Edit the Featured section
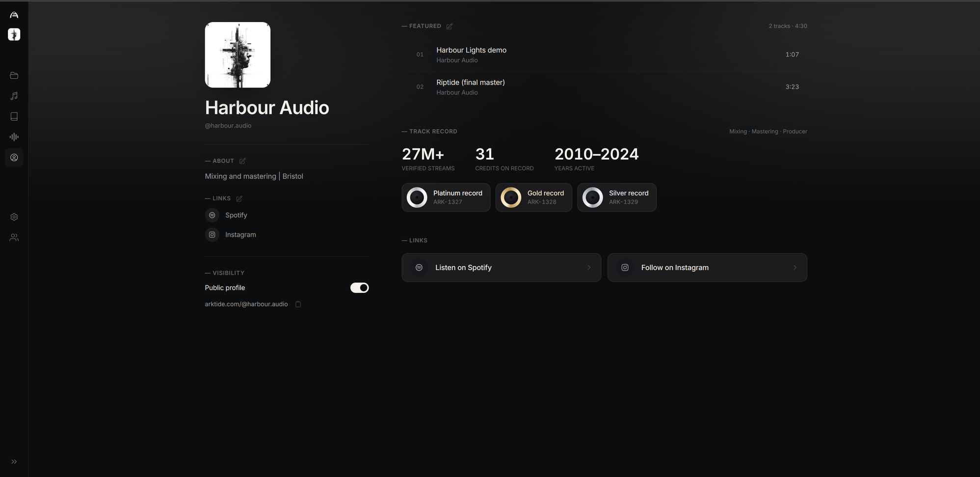The width and height of the screenshot is (980, 477). point(450,27)
